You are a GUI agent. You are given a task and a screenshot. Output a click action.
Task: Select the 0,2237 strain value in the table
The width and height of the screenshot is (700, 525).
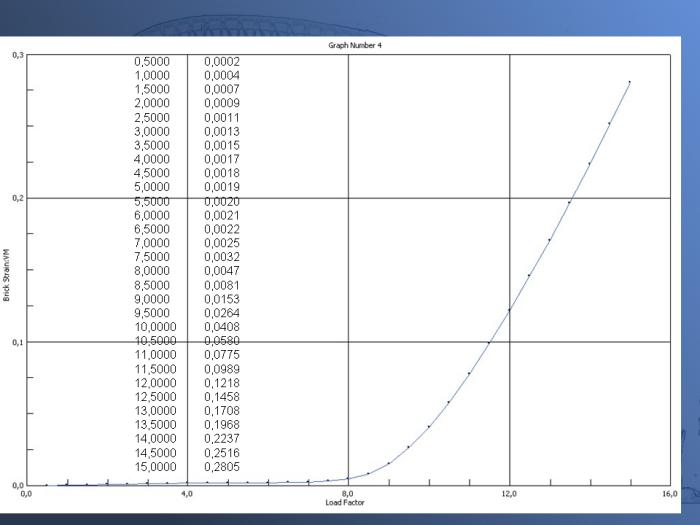(x=221, y=438)
